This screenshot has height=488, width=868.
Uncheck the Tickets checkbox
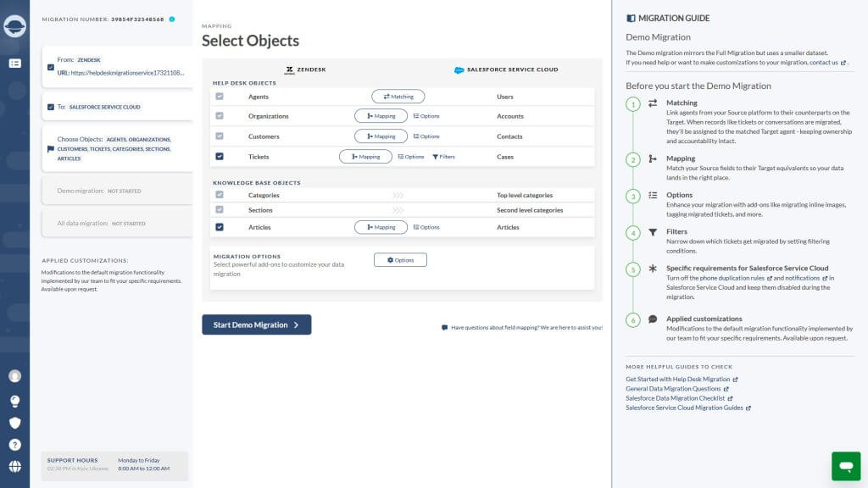point(220,156)
